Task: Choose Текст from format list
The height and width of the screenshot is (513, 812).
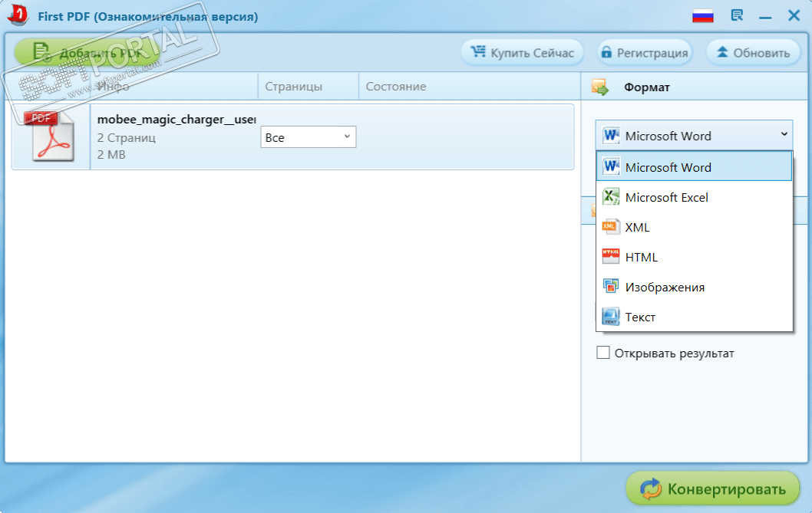Action: tap(694, 316)
